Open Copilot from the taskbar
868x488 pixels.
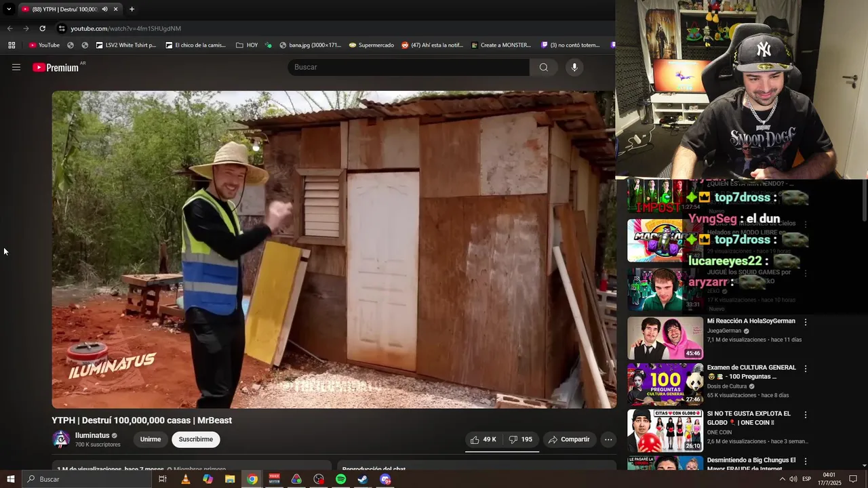(x=208, y=479)
